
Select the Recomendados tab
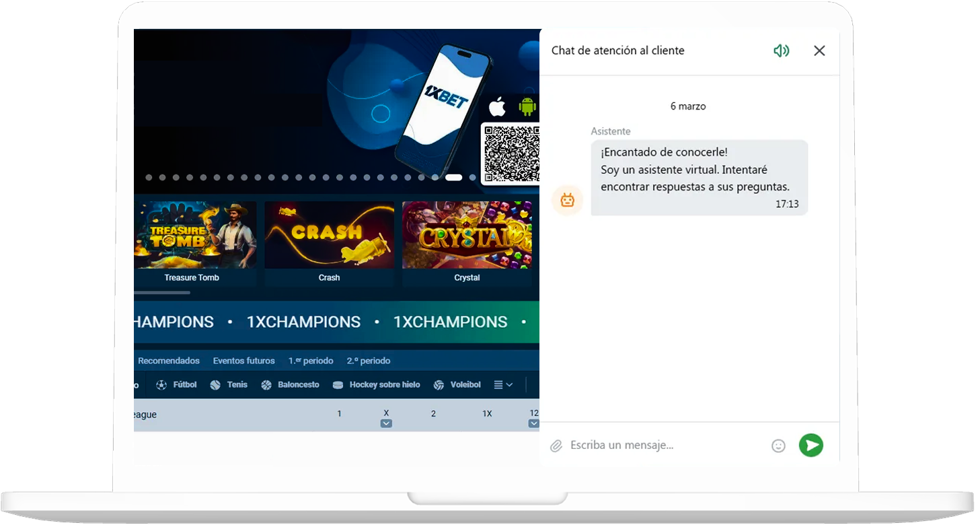pos(169,361)
